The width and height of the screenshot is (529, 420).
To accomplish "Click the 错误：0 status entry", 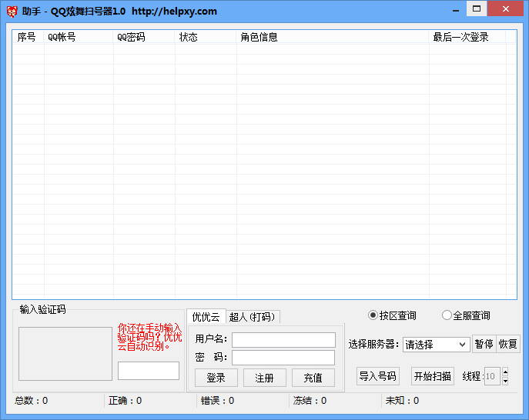I will point(217,401).
